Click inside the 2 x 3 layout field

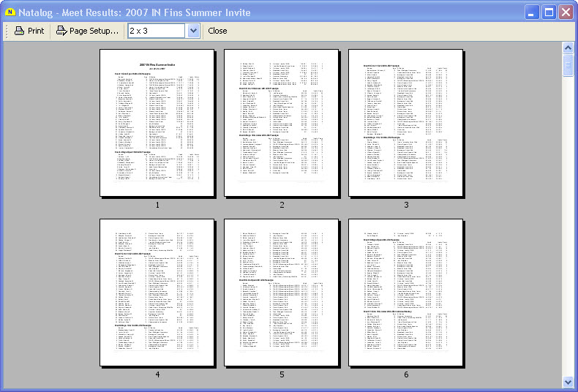156,31
